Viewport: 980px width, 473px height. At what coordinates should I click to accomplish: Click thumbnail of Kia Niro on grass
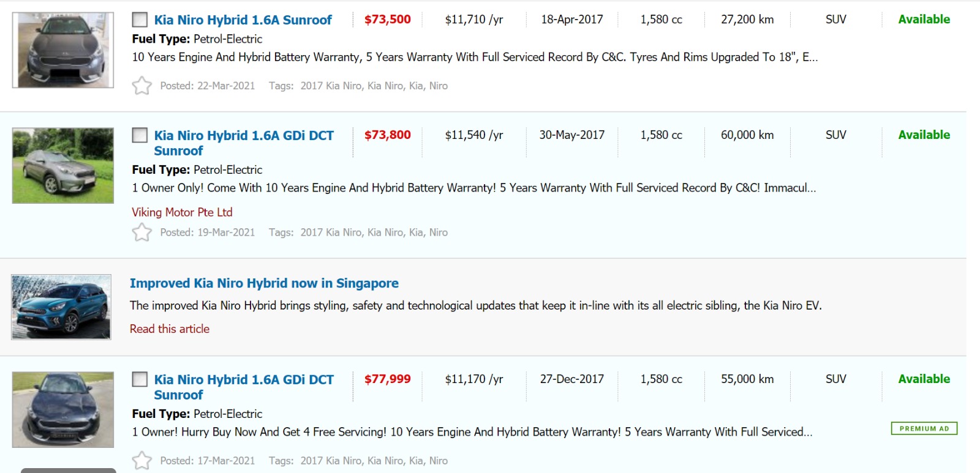pos(63,165)
